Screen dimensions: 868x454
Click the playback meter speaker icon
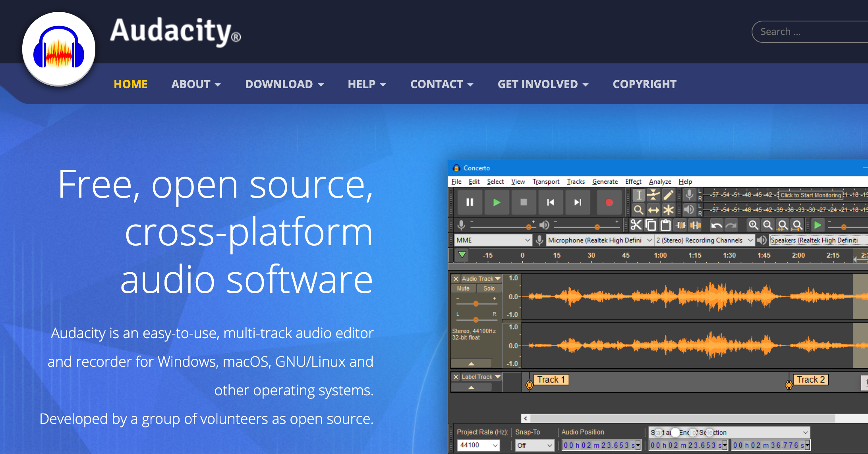(x=690, y=209)
